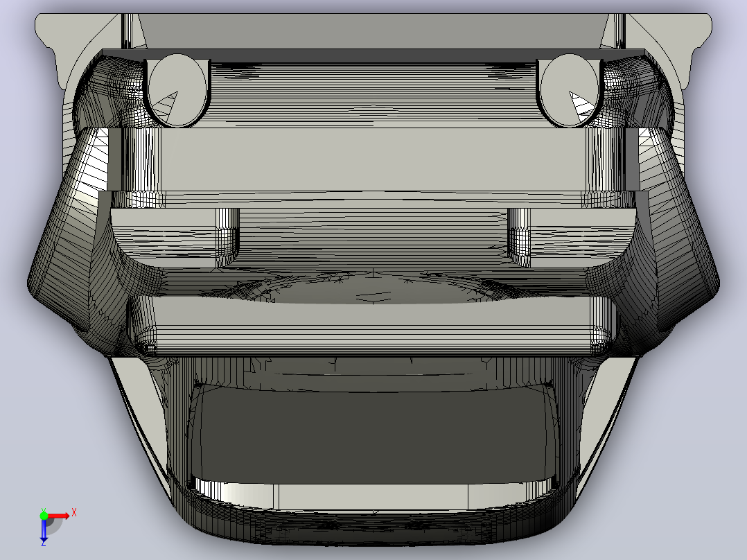Select the dark rectangular recess face at the model's bottom

point(373,435)
